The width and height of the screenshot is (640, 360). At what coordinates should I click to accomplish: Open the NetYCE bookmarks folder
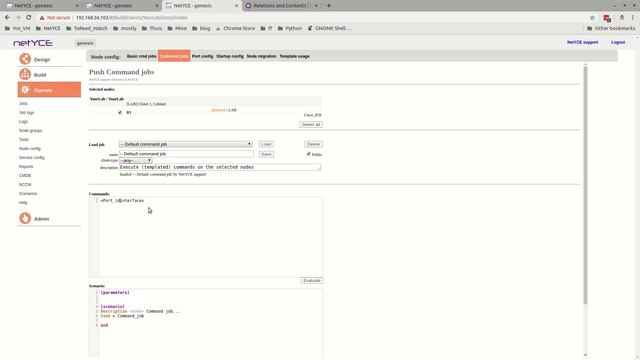pos(48,28)
